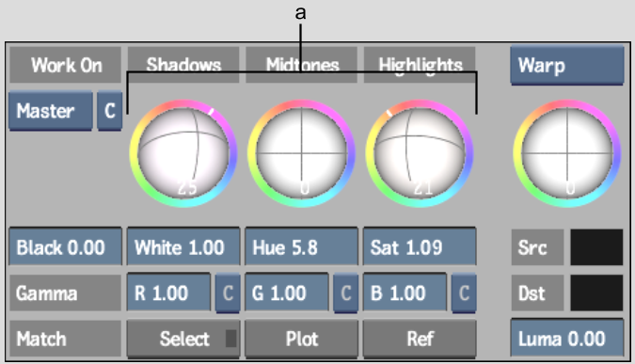The width and height of the screenshot is (635, 364).
Task: Click the C button beside R gamma
Action: click(228, 293)
